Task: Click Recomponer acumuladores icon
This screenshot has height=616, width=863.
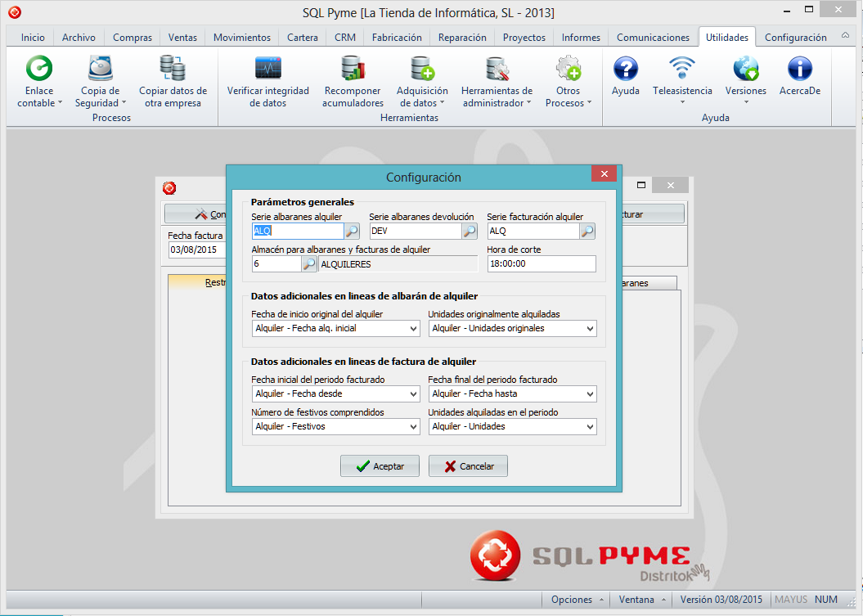Action: [x=353, y=69]
